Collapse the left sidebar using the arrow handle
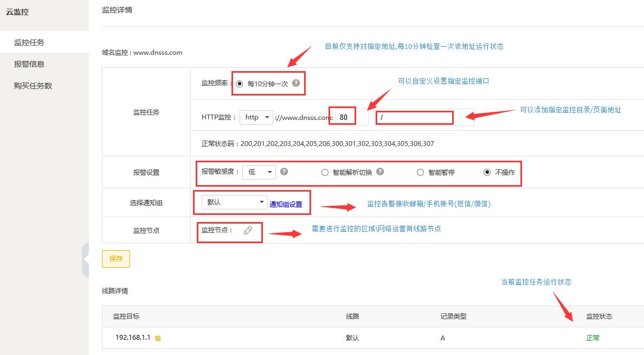The width and height of the screenshot is (644, 355). point(85,261)
